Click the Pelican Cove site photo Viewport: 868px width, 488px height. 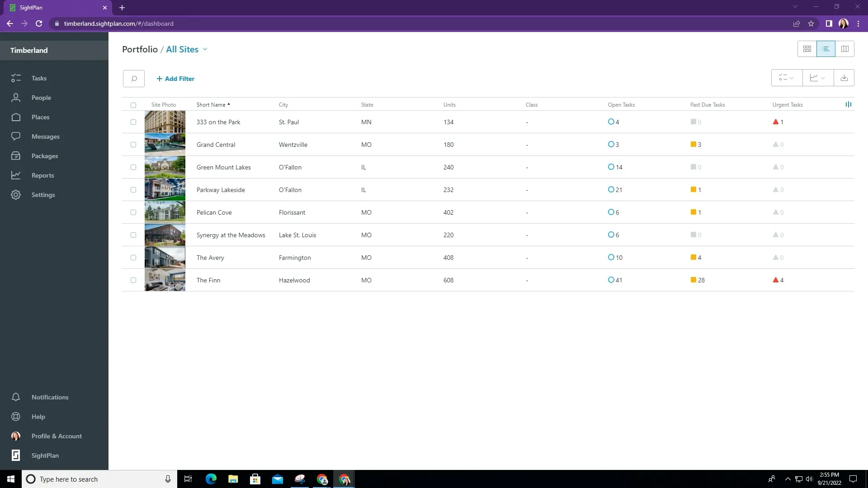165,212
